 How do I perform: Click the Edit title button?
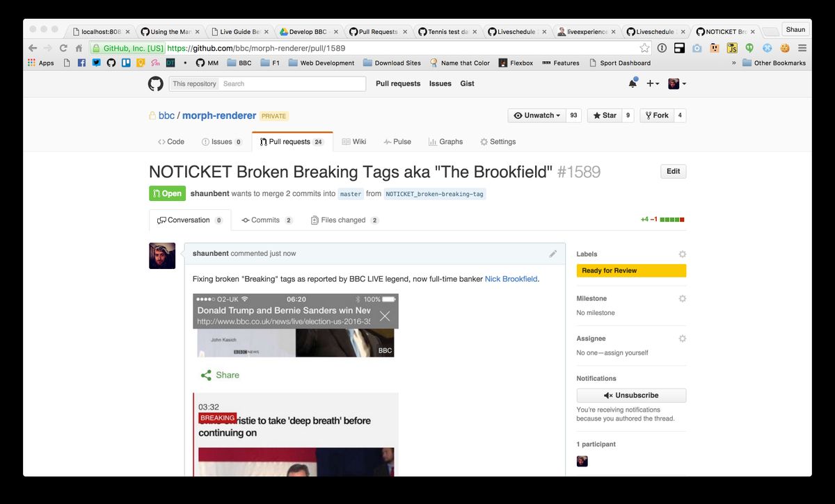[673, 171]
